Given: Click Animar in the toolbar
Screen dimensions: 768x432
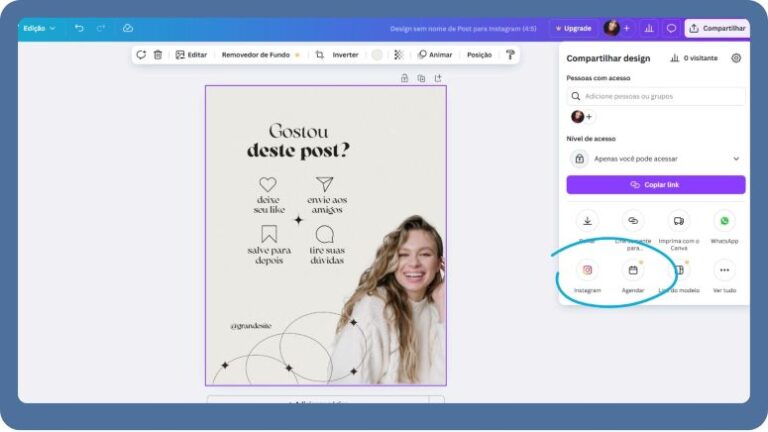Looking at the screenshot, I should (435, 55).
